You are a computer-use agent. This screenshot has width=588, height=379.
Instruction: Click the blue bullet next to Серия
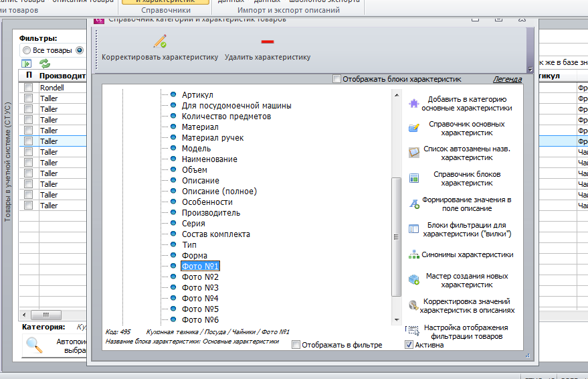173,223
